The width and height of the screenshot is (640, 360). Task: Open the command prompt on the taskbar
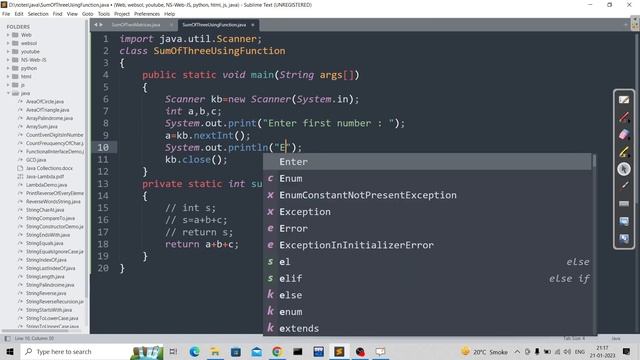tap(298, 351)
